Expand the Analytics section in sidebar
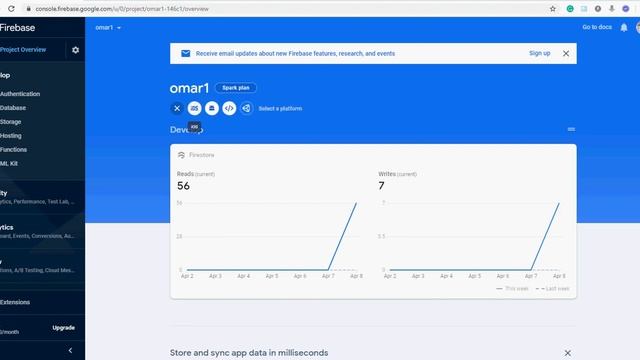The height and width of the screenshot is (360, 640). point(42,231)
